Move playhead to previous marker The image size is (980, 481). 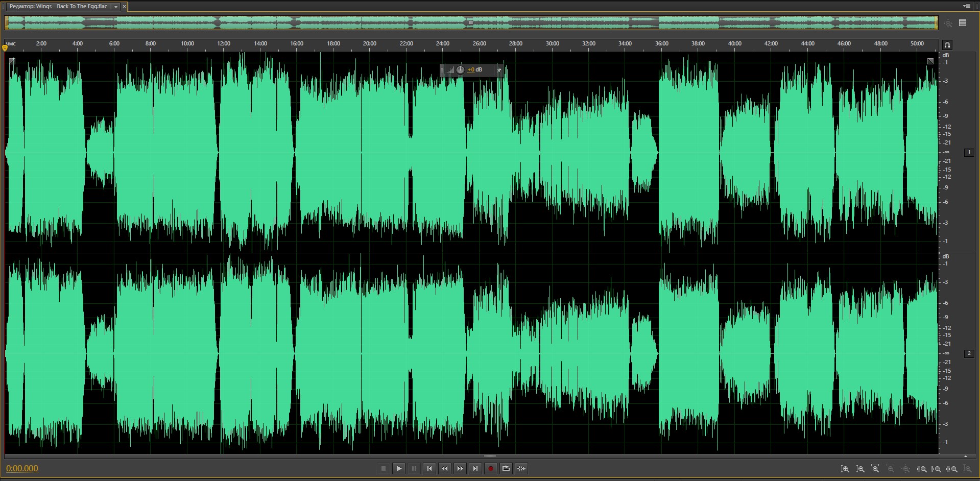(429, 468)
